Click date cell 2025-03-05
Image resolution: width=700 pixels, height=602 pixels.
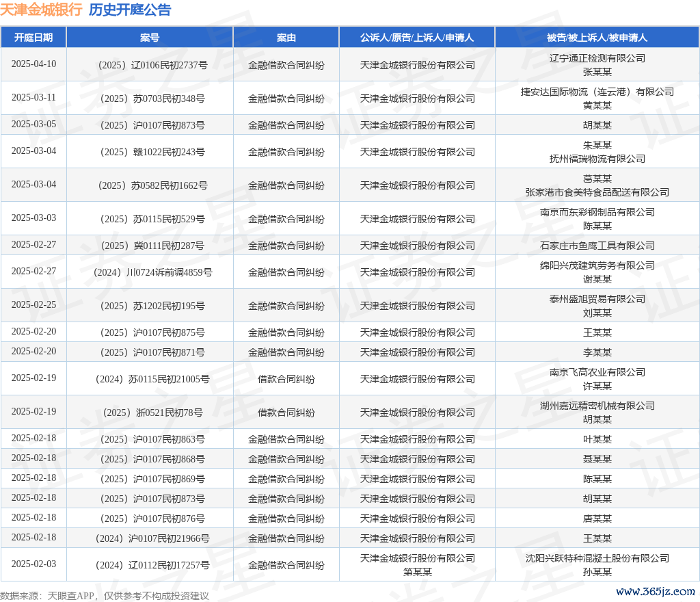click(x=33, y=124)
